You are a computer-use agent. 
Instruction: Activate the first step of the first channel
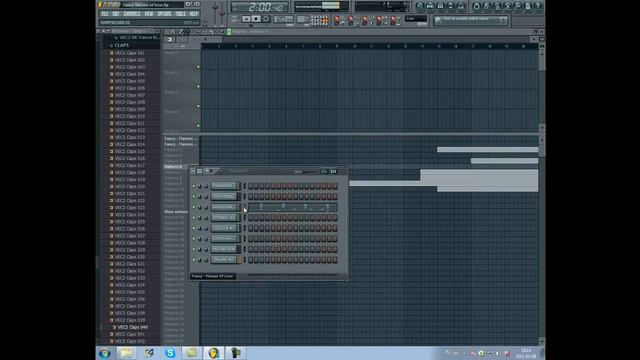[250, 186]
